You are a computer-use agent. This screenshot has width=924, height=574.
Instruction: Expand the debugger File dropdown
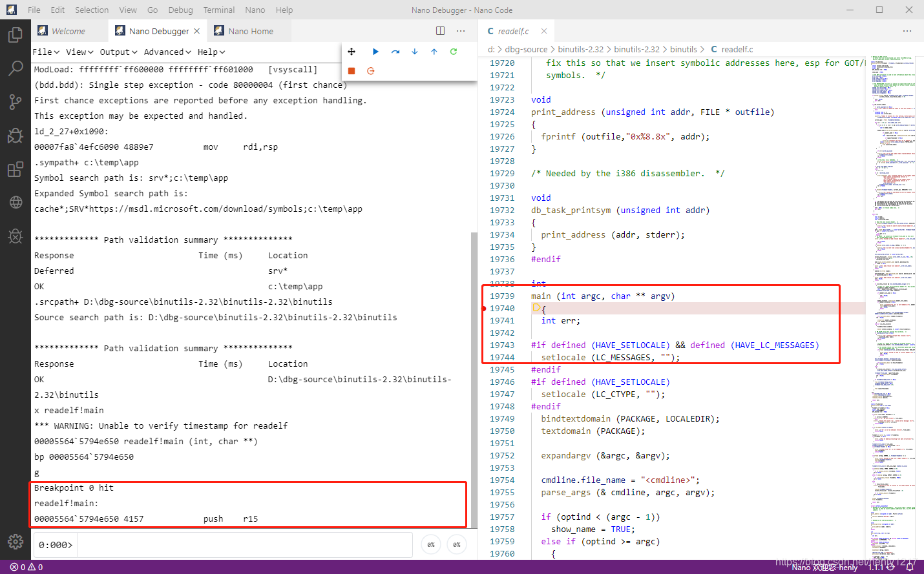pyautogui.click(x=46, y=52)
